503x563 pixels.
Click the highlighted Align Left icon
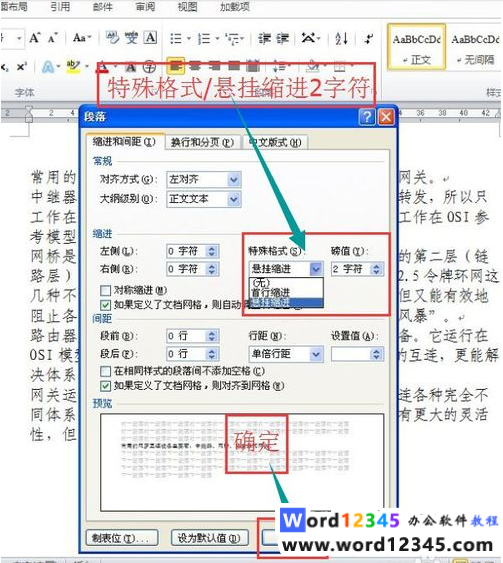175,66
